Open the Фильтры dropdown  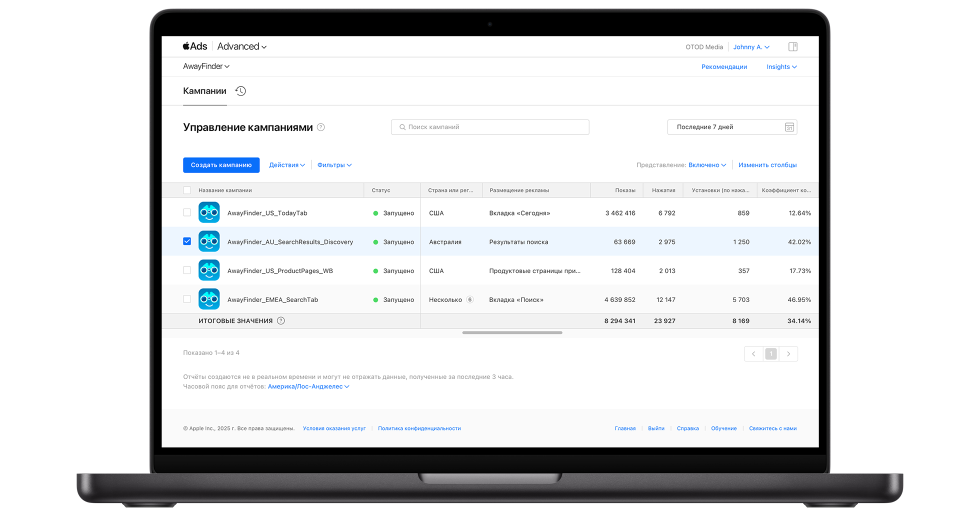click(x=334, y=165)
